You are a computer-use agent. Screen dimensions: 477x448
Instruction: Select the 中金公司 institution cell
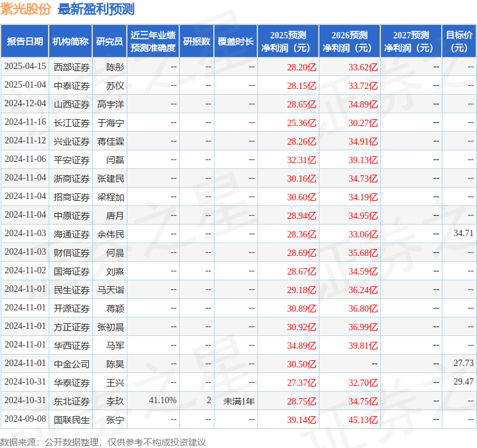tap(72, 364)
